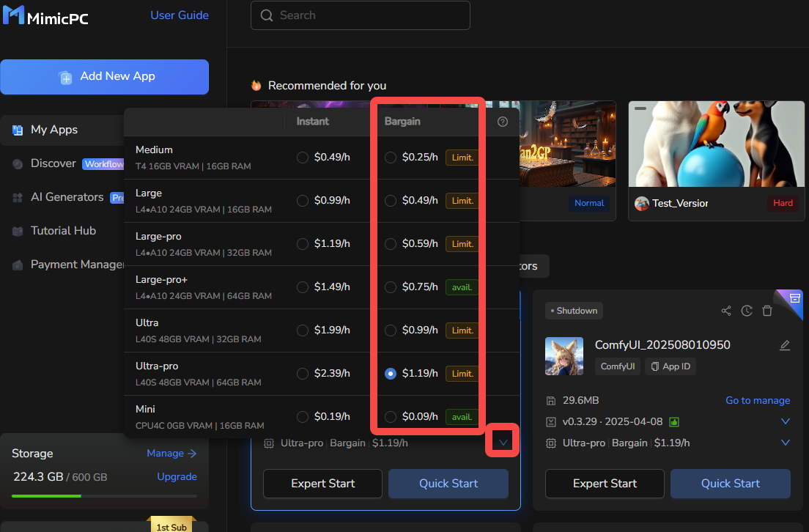809x532 pixels.
Task: Click the Test_Version author avatar
Action: [x=641, y=203]
